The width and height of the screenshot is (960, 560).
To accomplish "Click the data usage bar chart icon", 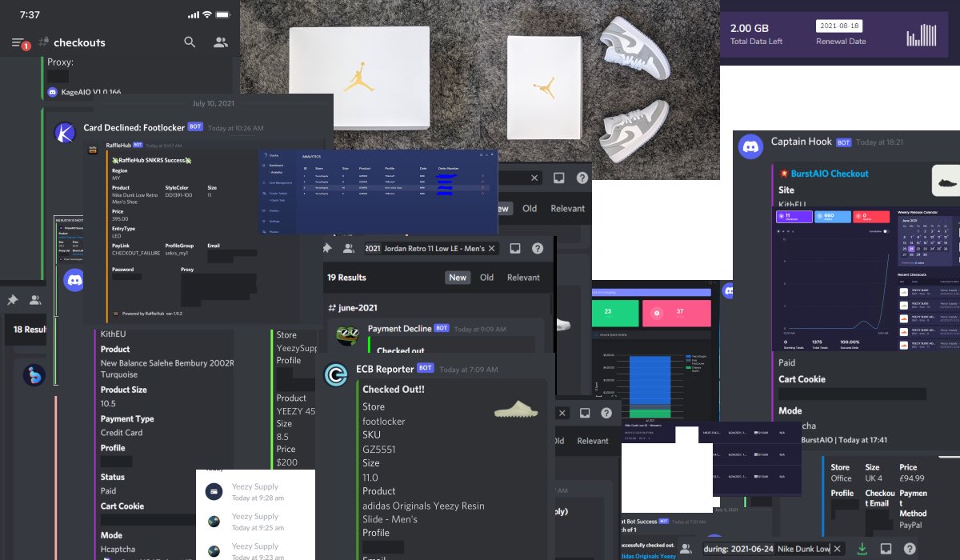I will pos(921,35).
